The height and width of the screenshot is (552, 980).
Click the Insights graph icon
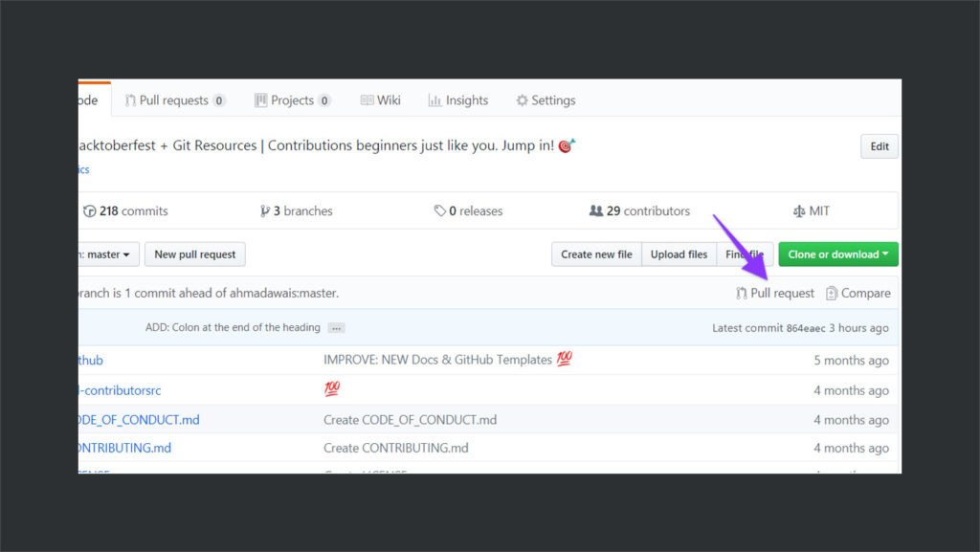point(434,100)
